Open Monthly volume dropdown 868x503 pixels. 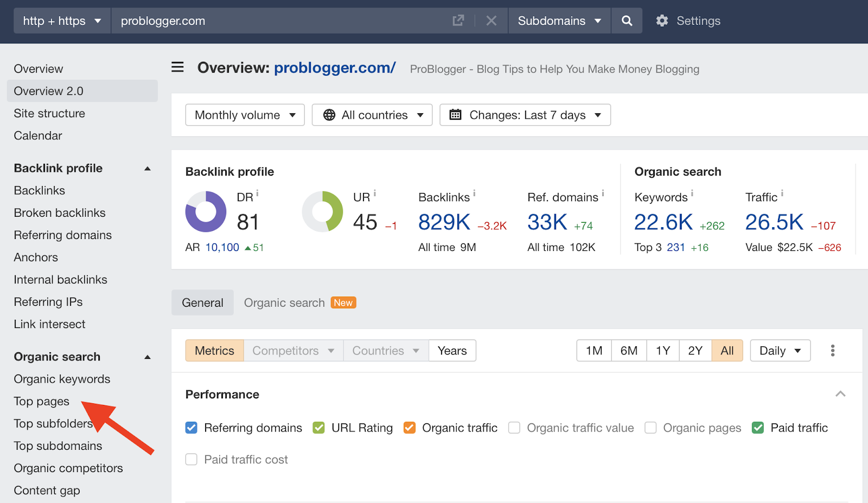tap(245, 115)
